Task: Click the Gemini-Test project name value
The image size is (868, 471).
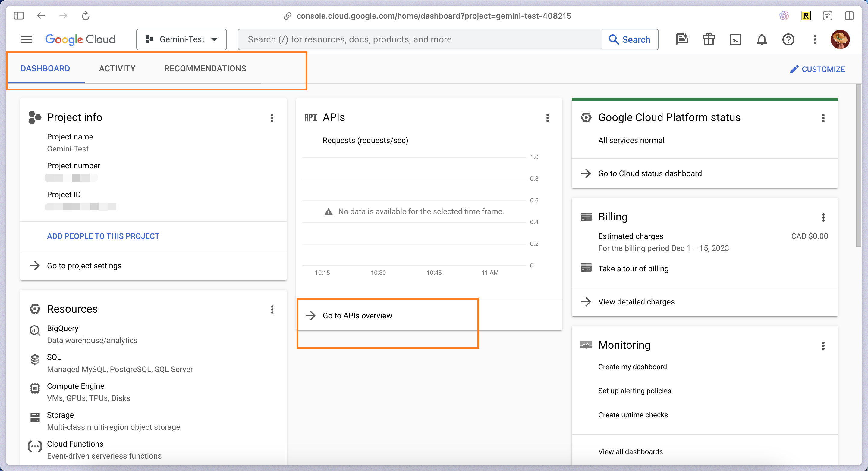Action: 68,149
